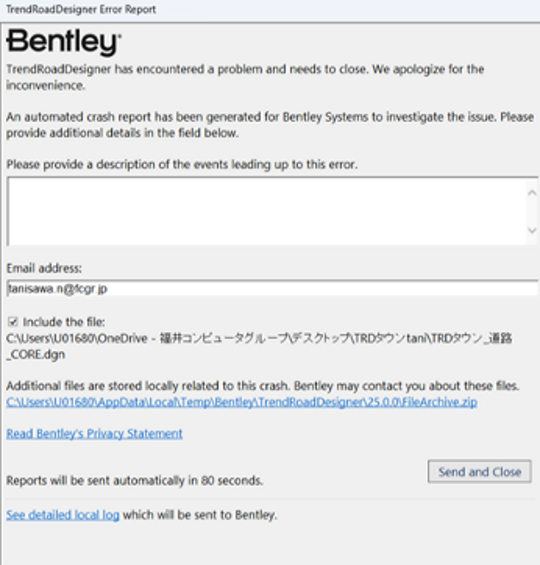Open the FileArchive.zip path link
This screenshot has width=540, height=565.
pos(242,402)
